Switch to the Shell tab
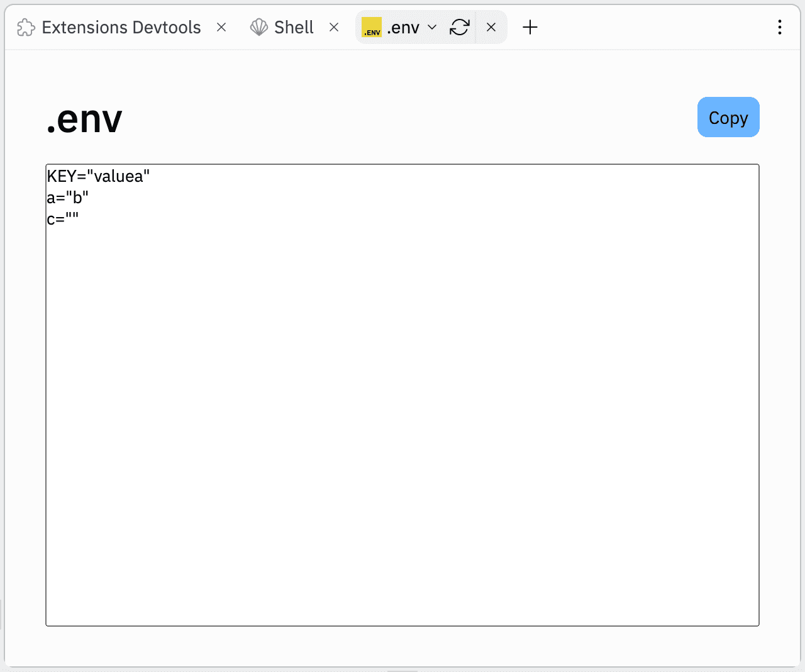The width and height of the screenshot is (805, 672). pos(294,28)
